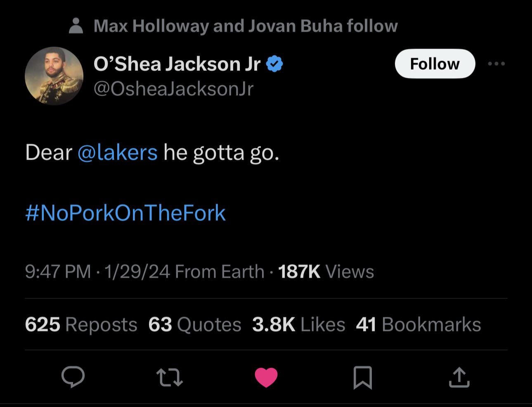Click the 41 Bookmarks count
The image size is (532, 407).
pos(418,324)
